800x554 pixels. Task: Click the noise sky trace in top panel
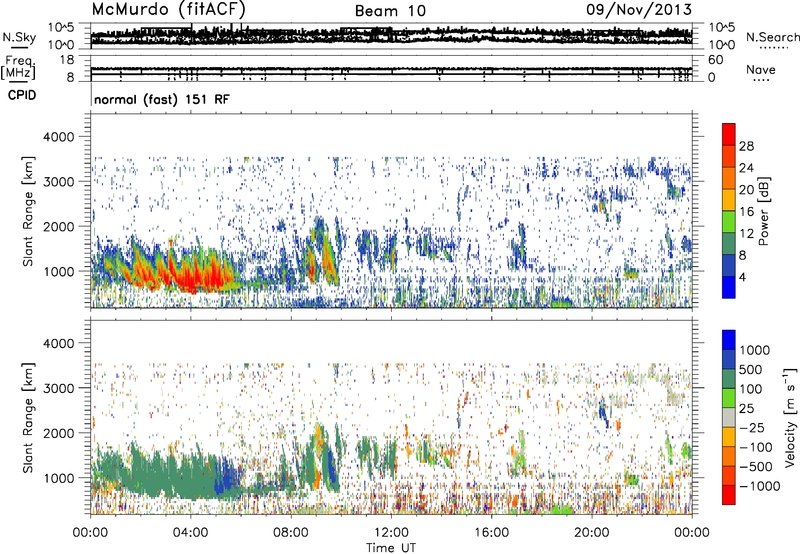click(x=391, y=35)
